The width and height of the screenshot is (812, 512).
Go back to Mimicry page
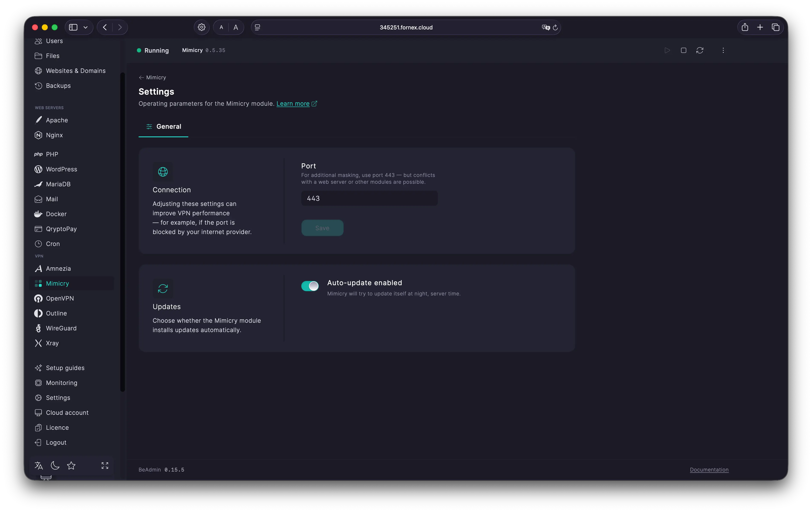(x=152, y=77)
